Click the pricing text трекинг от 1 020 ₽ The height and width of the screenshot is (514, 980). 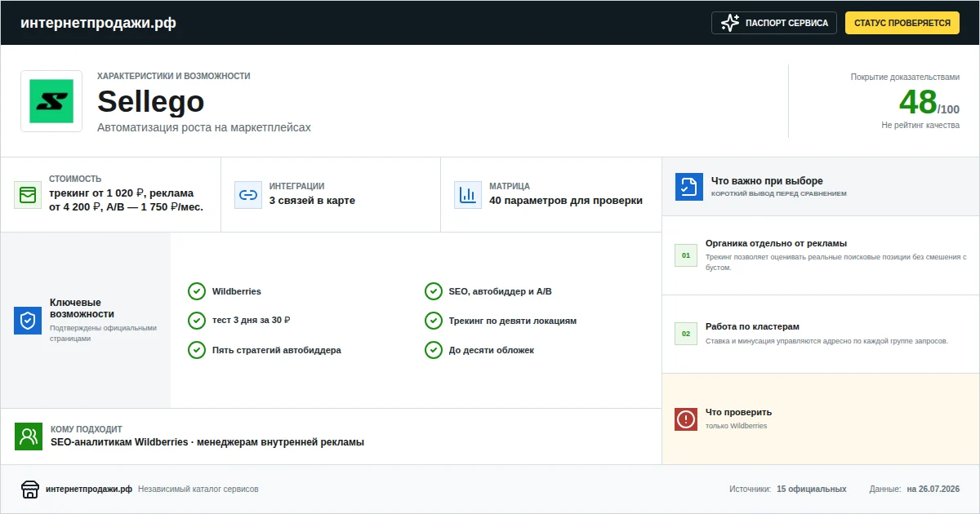coord(126,200)
